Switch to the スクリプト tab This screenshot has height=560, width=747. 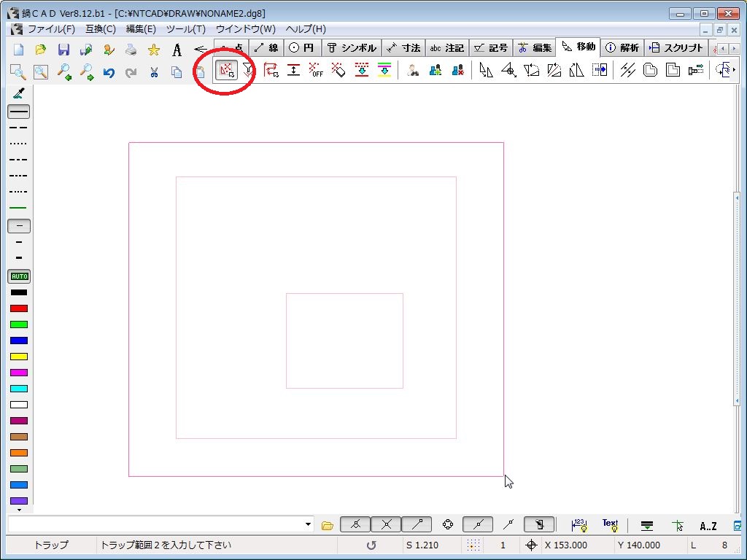tap(676, 47)
